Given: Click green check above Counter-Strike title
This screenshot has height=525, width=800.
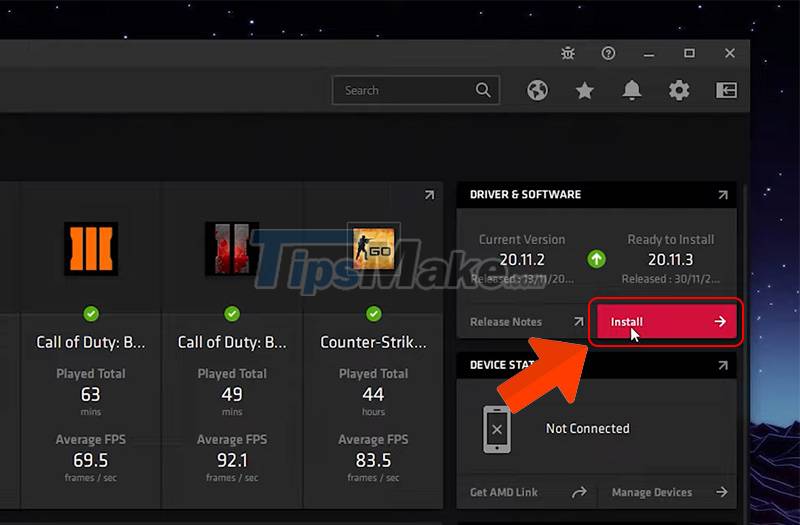Looking at the screenshot, I should (x=373, y=313).
